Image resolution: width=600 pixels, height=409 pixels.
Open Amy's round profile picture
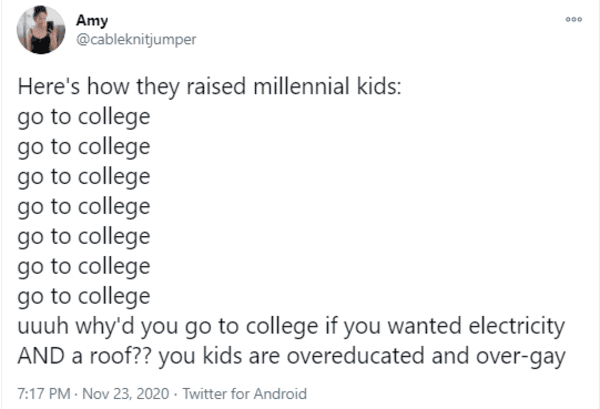41,30
